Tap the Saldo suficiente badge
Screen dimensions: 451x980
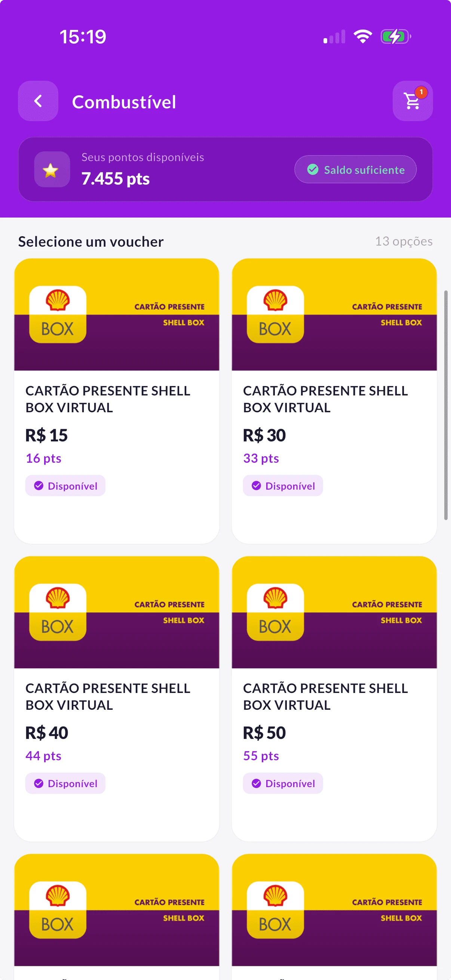(x=355, y=170)
